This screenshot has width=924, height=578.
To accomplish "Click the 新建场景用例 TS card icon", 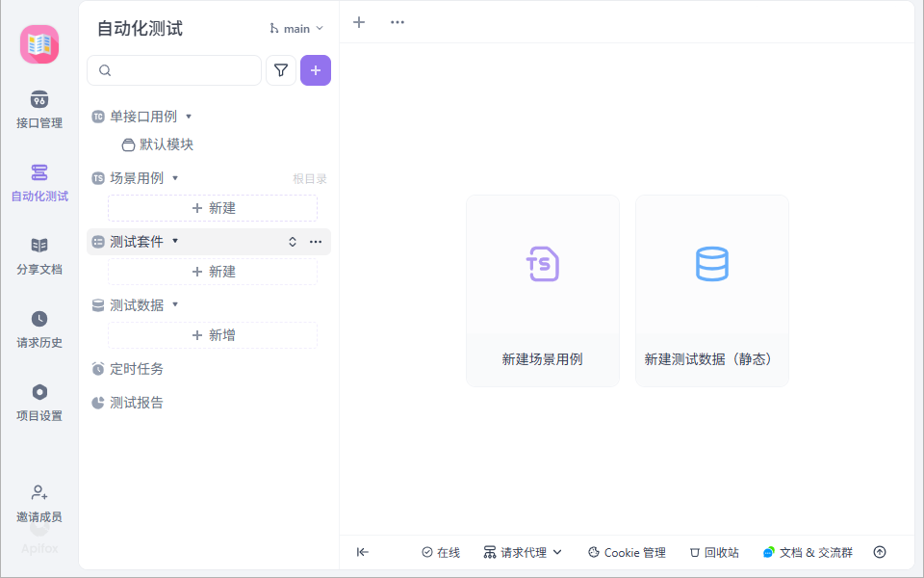I will 542,264.
